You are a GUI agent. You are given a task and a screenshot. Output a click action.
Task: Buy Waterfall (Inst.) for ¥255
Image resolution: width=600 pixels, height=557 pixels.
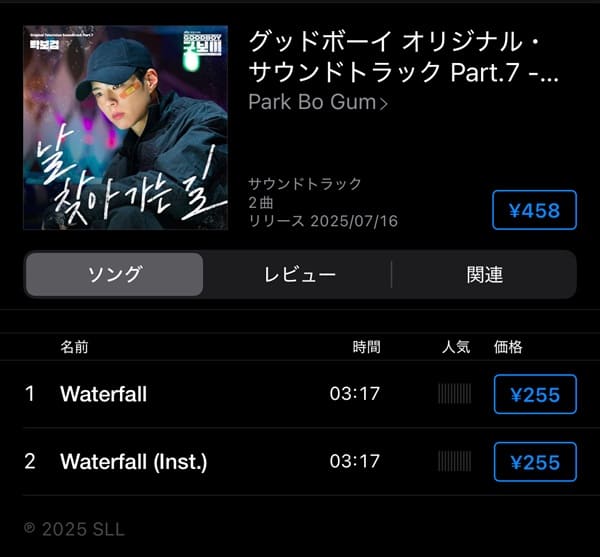pyautogui.click(x=535, y=462)
